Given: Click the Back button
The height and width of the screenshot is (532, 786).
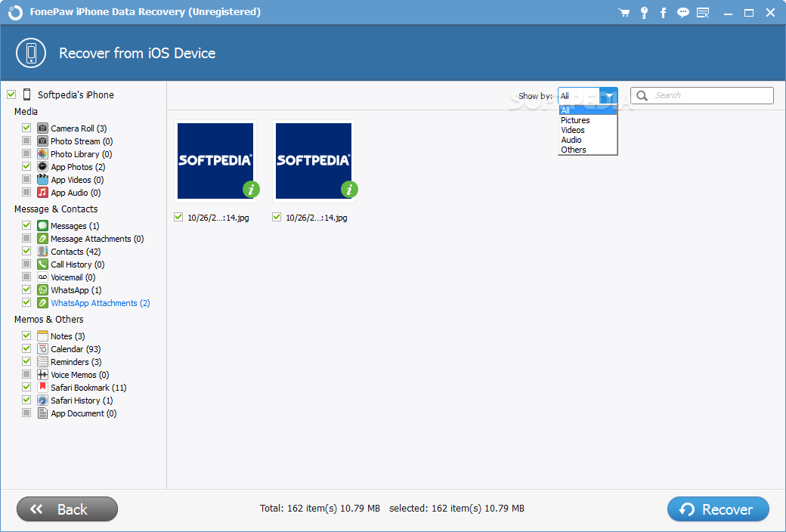Looking at the screenshot, I should tap(67, 509).
